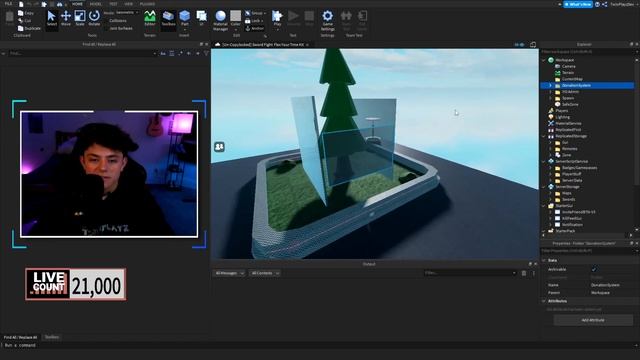Open the FILE menu
The height and width of the screenshot is (360, 640).
(8, 4)
